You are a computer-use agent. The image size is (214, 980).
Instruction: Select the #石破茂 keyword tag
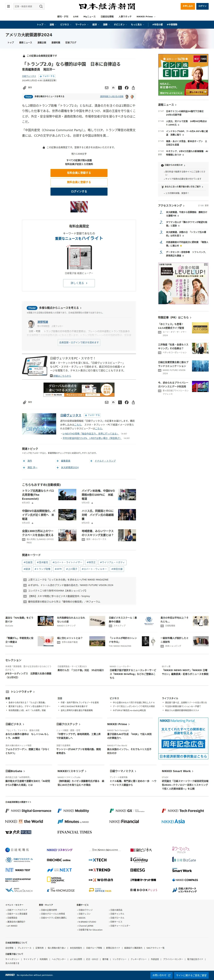28,562
